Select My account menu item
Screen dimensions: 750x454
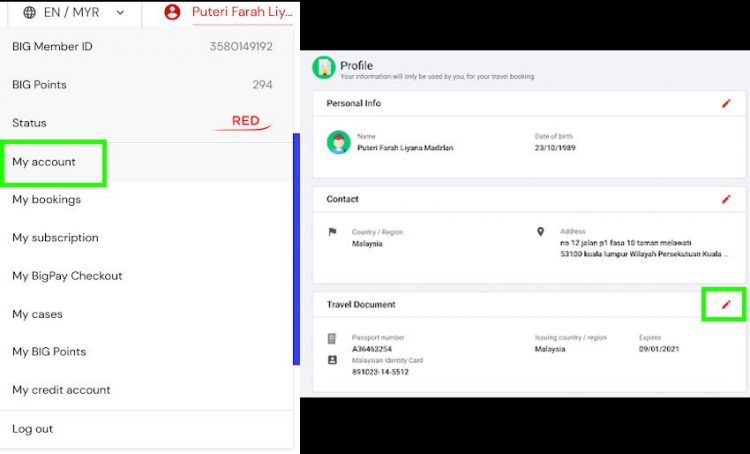[44, 162]
